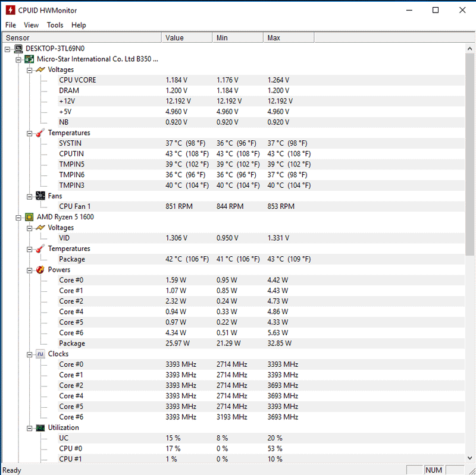
Task: Click the 53 % max CPU #0 value
Action: coord(275,449)
